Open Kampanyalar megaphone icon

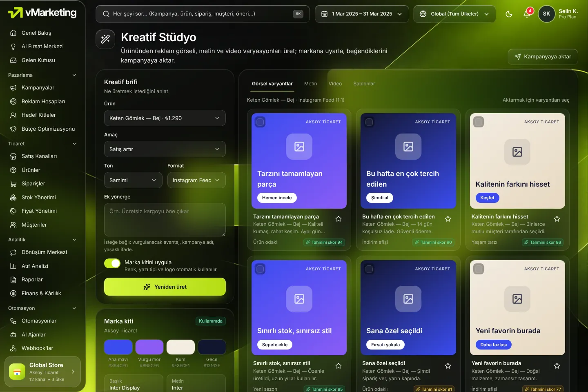click(13, 88)
